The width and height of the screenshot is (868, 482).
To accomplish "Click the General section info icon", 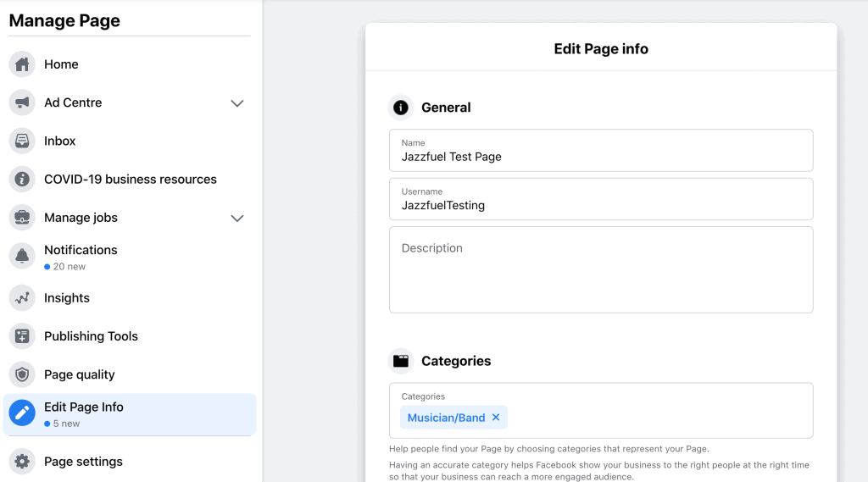I will click(401, 108).
